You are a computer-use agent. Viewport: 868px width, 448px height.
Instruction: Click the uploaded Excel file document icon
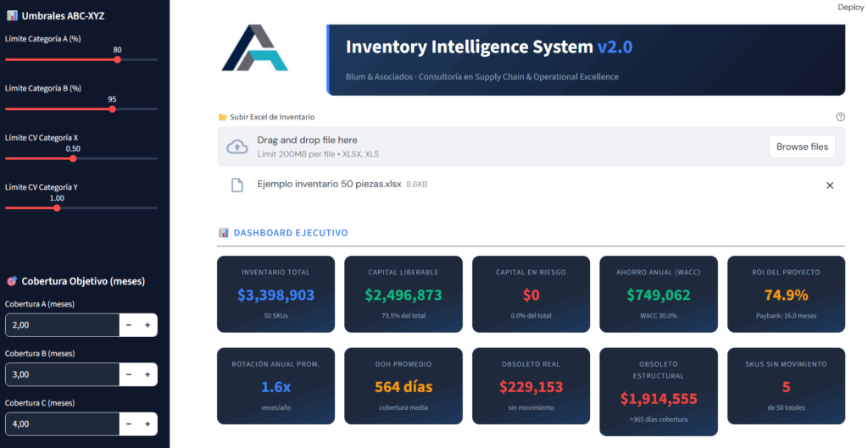(x=238, y=185)
